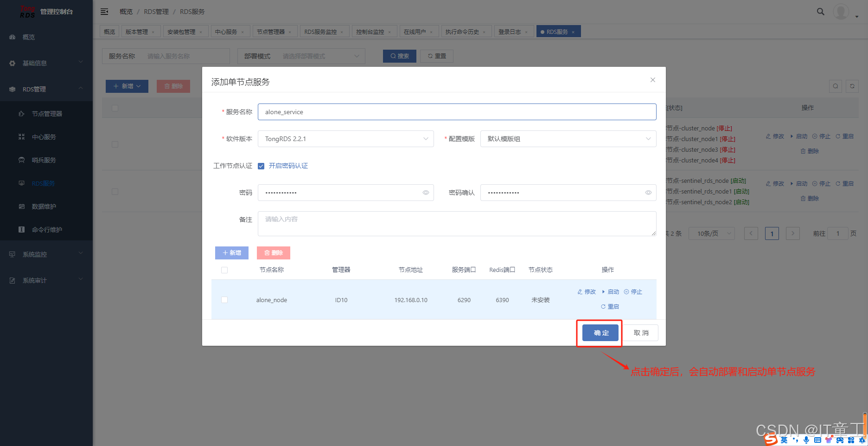Select 数据维护 in the sidebar

click(43, 206)
